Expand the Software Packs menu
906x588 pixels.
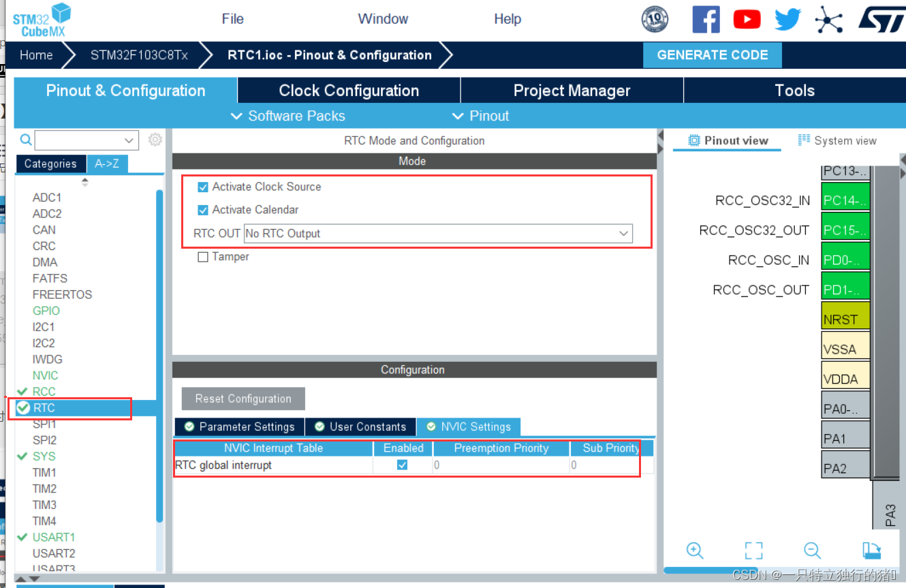[288, 116]
